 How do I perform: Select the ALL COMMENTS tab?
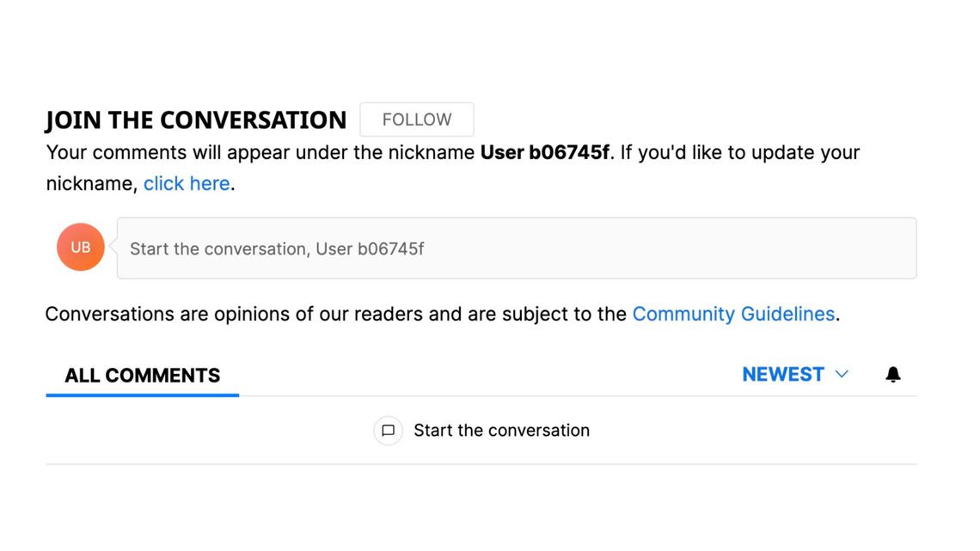[141, 376]
